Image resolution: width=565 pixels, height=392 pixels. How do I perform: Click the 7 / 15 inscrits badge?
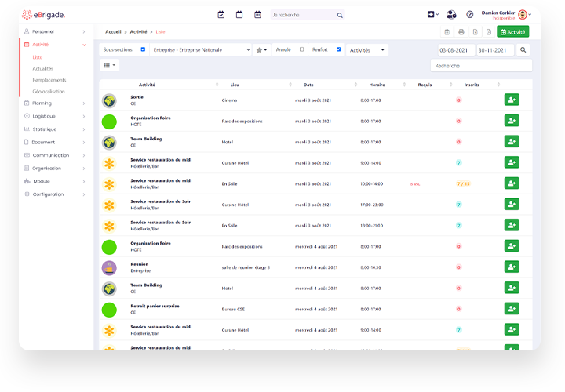tap(464, 183)
